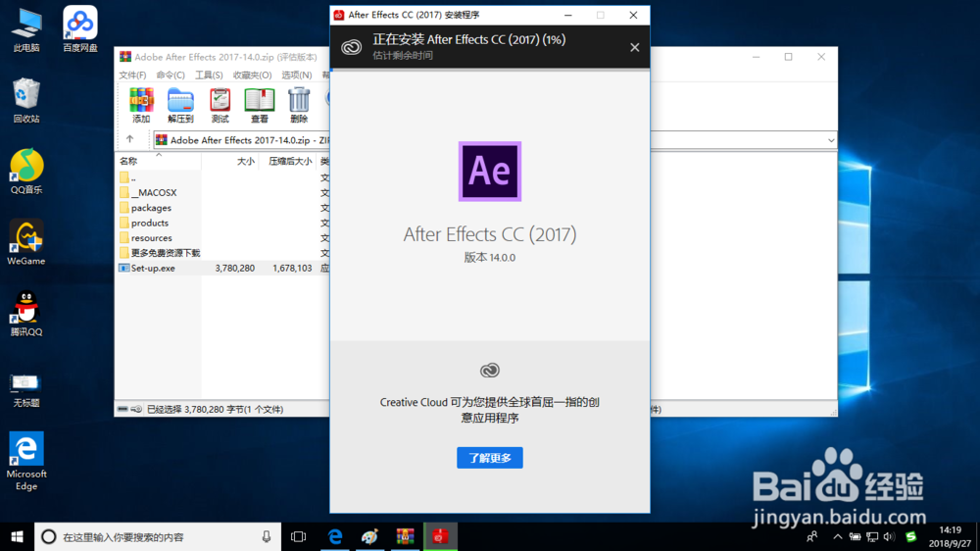Screen dimensions: 980x551
Task: Open the 文件(F) menu in WinRAR
Action: click(132, 75)
